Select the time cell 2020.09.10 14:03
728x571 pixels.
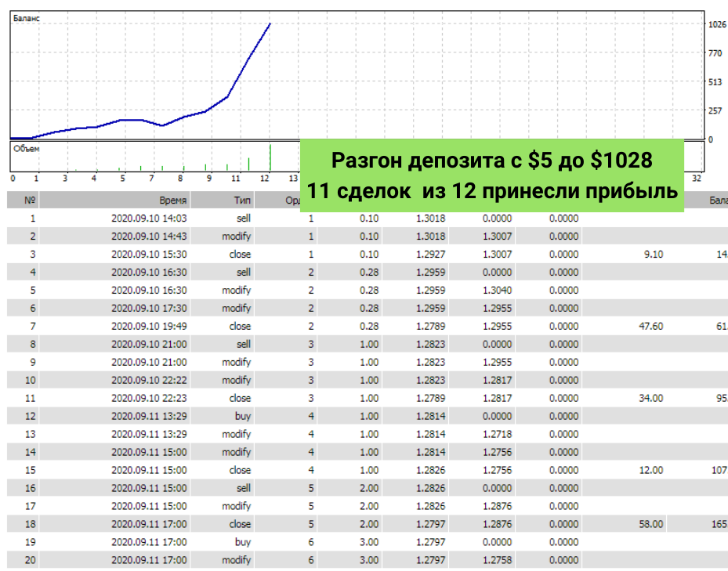[149, 219]
